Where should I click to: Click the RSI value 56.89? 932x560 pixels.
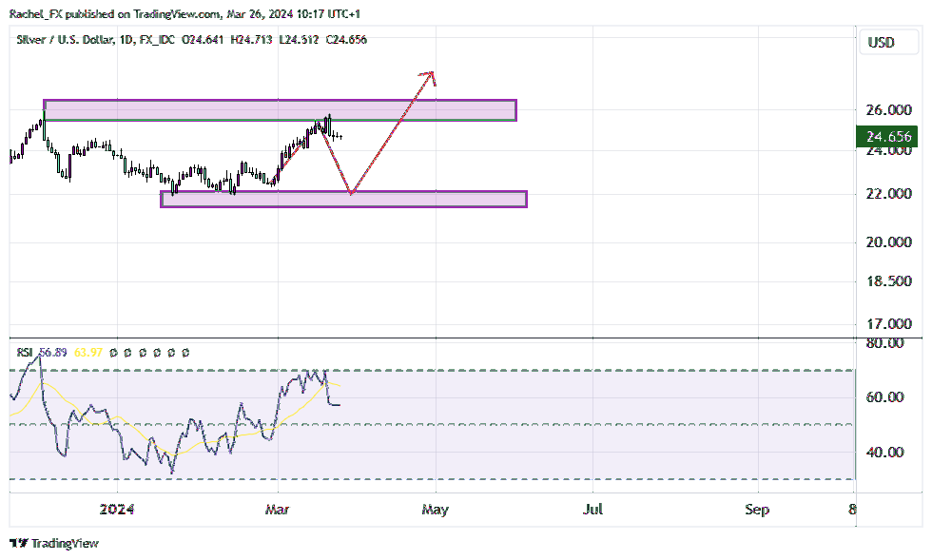tap(53, 353)
